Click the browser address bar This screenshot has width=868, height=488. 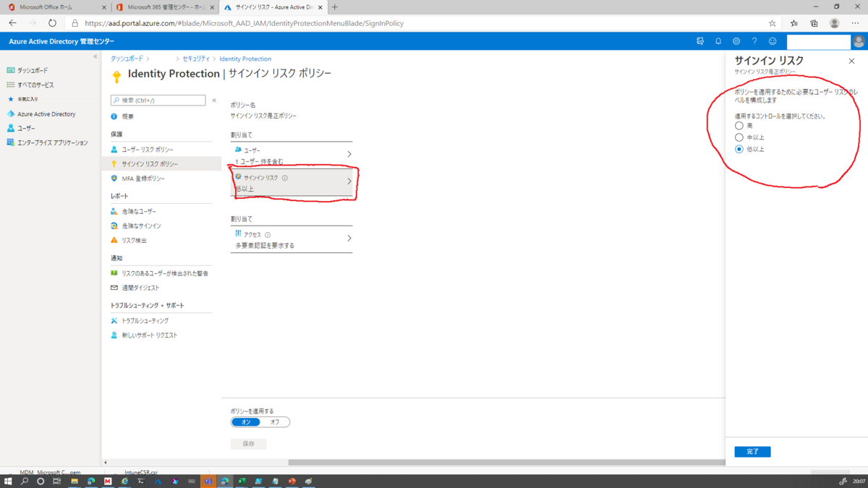click(x=420, y=23)
